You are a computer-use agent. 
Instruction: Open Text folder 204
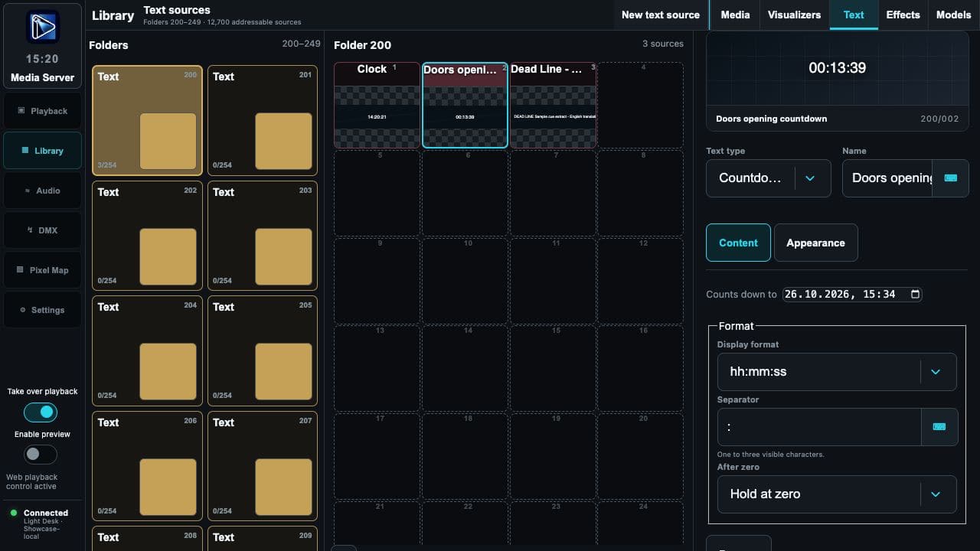coord(147,351)
